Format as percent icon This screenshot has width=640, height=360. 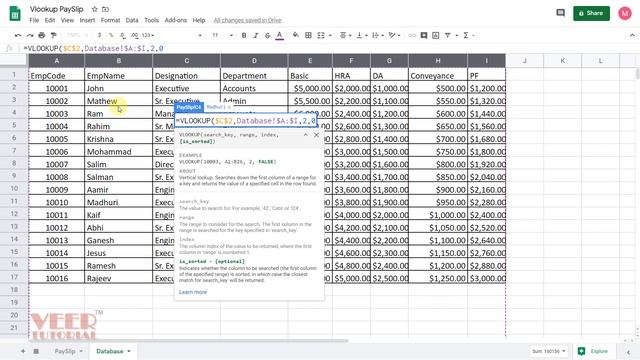coord(111,36)
